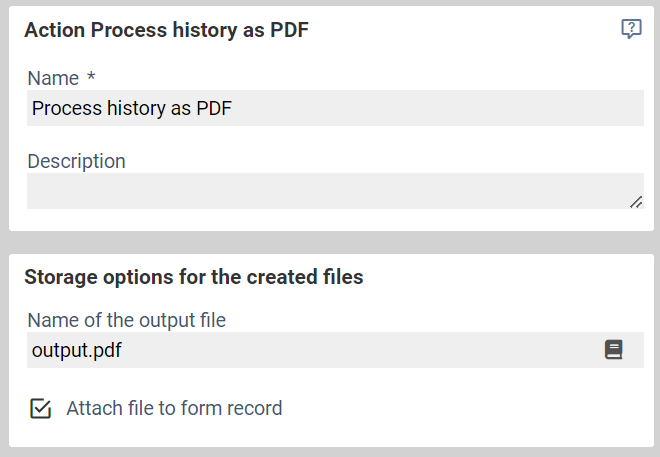
Task: Click the "Name" field label
Action: point(53,78)
